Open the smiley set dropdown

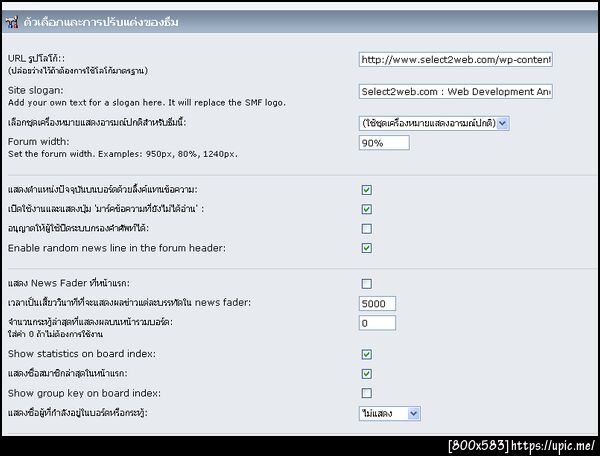[434, 123]
